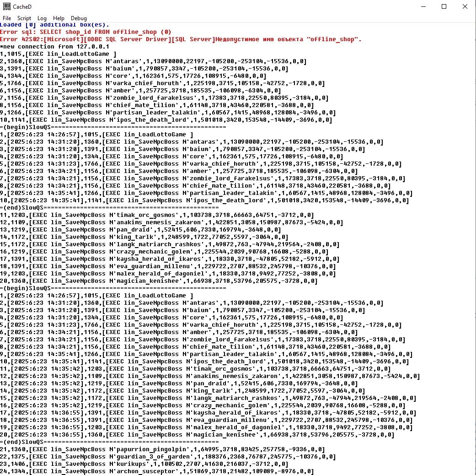The height and width of the screenshot is (475, 476).
Task: Click the red 'Error 42S02' ODBC driver line
Action: 181,39
